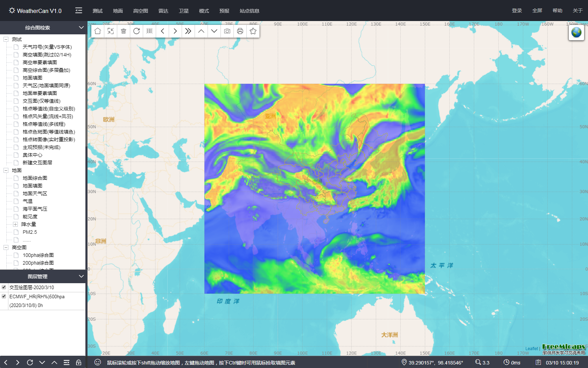
Task: Click the 全屏 fullscreen button
Action: [537, 11]
